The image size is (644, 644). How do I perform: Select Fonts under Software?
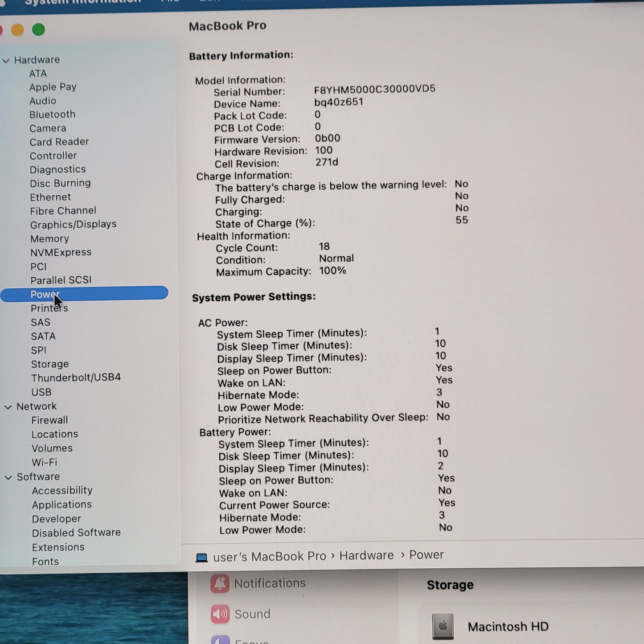coord(45,562)
